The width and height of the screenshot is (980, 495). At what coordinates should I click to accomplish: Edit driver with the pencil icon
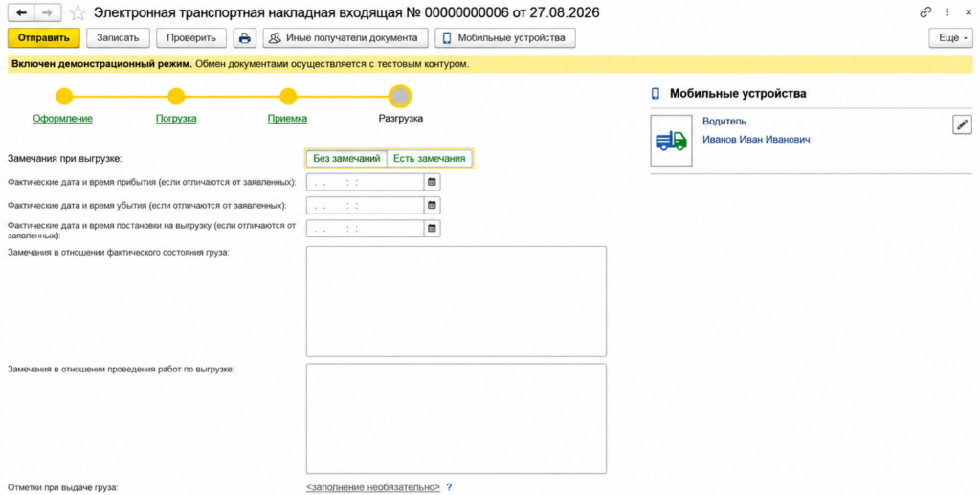(962, 124)
